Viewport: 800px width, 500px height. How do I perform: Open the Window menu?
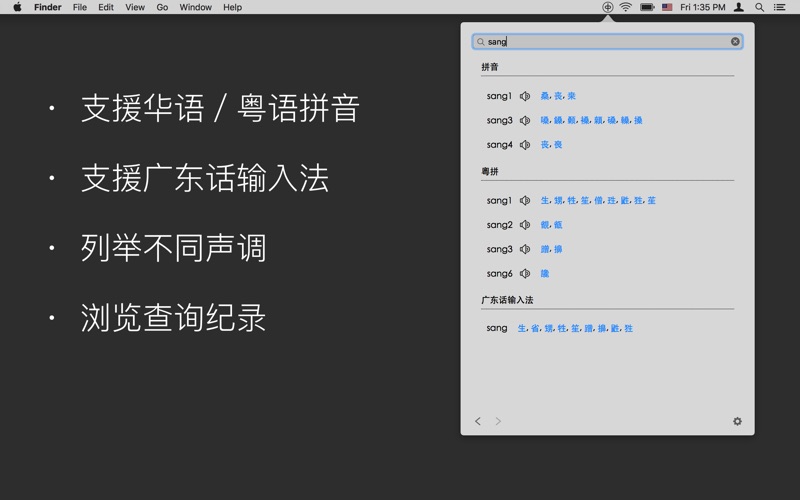click(195, 7)
